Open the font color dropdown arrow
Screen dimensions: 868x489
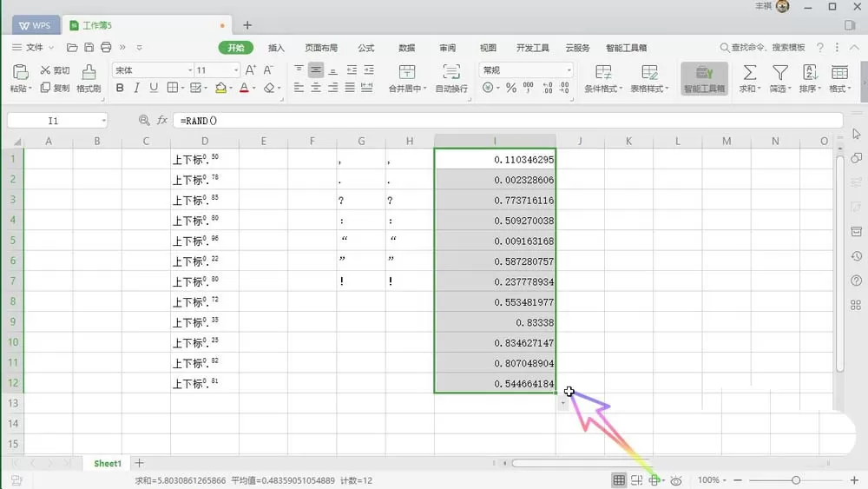tap(254, 89)
